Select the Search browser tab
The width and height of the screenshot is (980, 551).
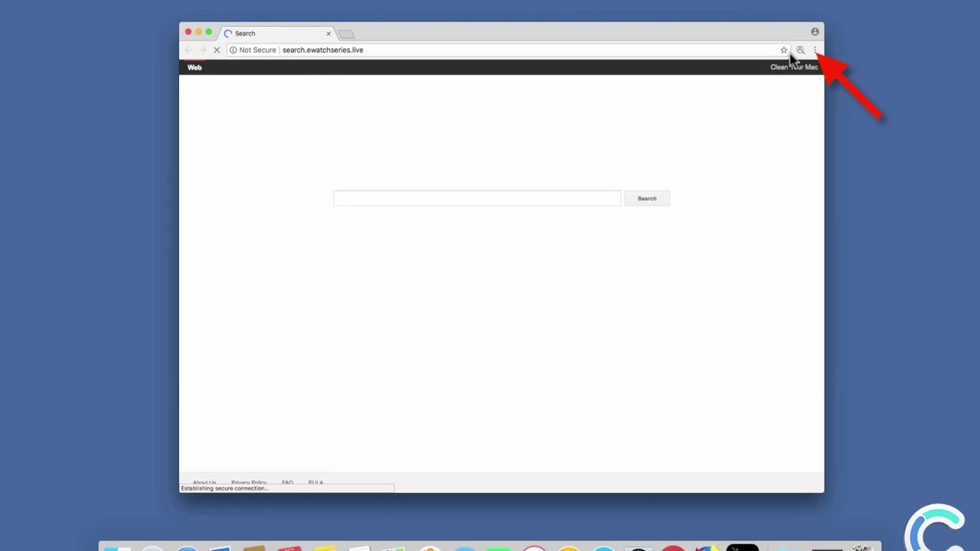(x=277, y=34)
